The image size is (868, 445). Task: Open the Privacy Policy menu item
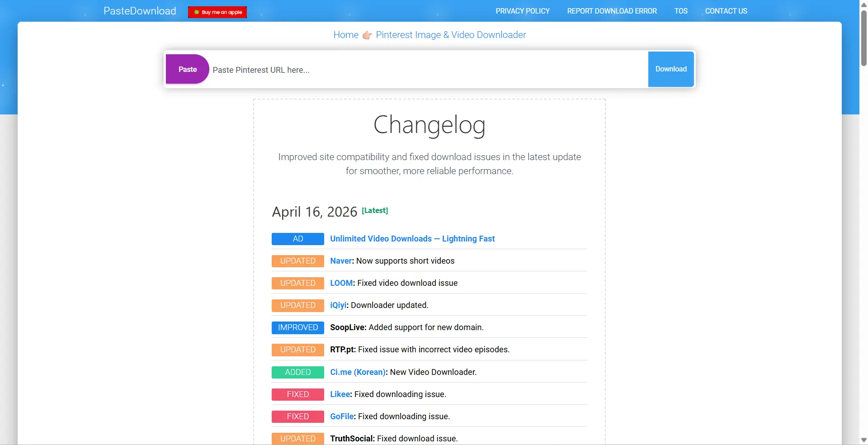tap(523, 11)
